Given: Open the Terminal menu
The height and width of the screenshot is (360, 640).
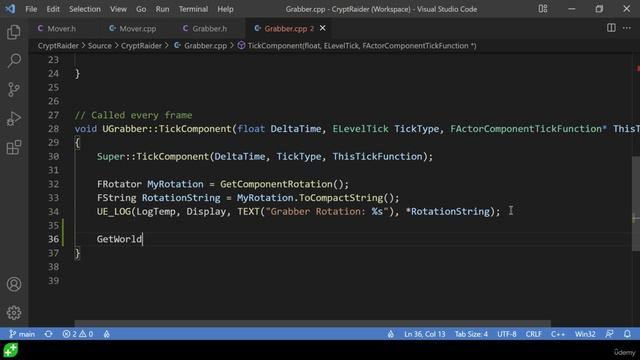Looking at the screenshot, I should point(193,9).
